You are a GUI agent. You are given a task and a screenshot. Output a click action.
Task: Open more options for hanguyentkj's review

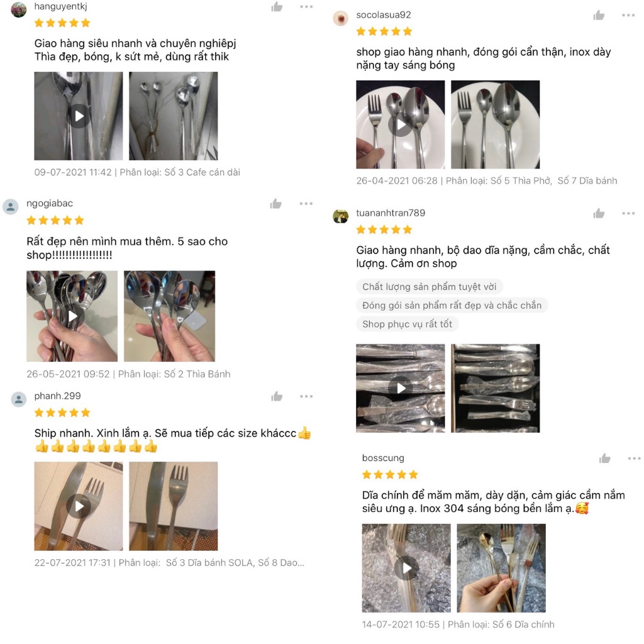pos(306,6)
